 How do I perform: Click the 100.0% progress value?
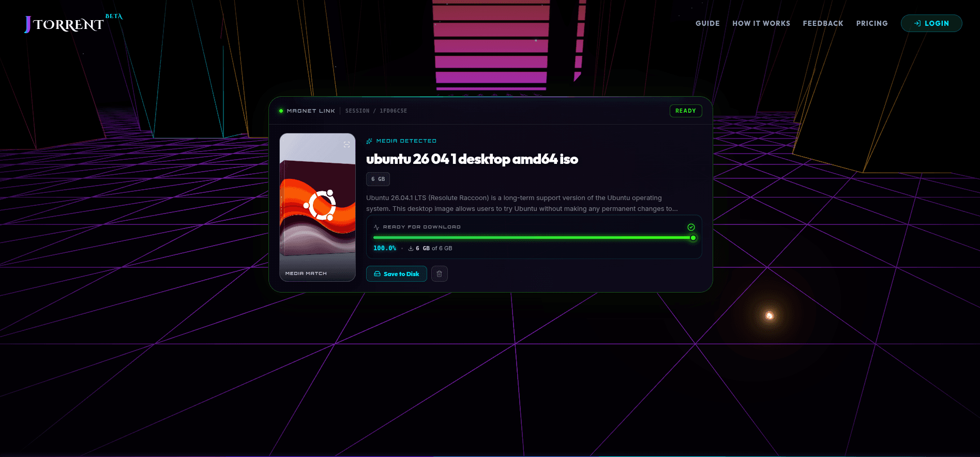[x=385, y=248]
